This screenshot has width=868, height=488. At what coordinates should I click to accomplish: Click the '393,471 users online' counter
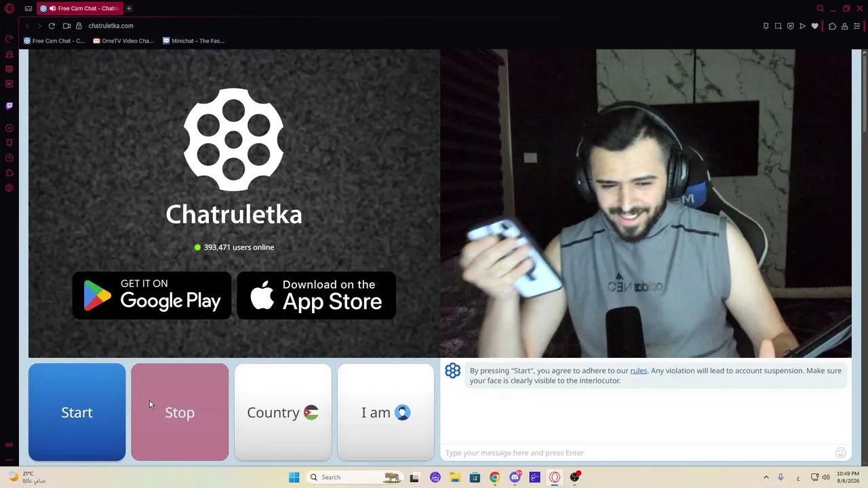(234, 247)
